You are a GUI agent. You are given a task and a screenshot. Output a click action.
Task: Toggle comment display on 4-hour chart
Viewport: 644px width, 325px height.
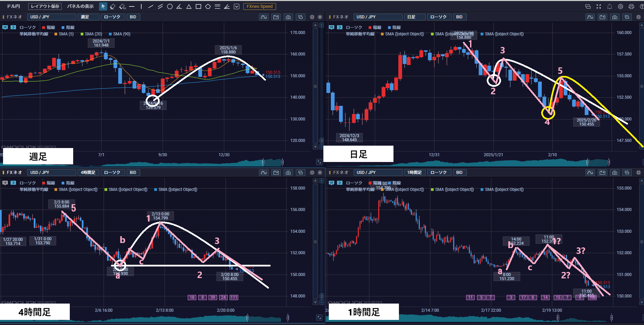(5, 183)
